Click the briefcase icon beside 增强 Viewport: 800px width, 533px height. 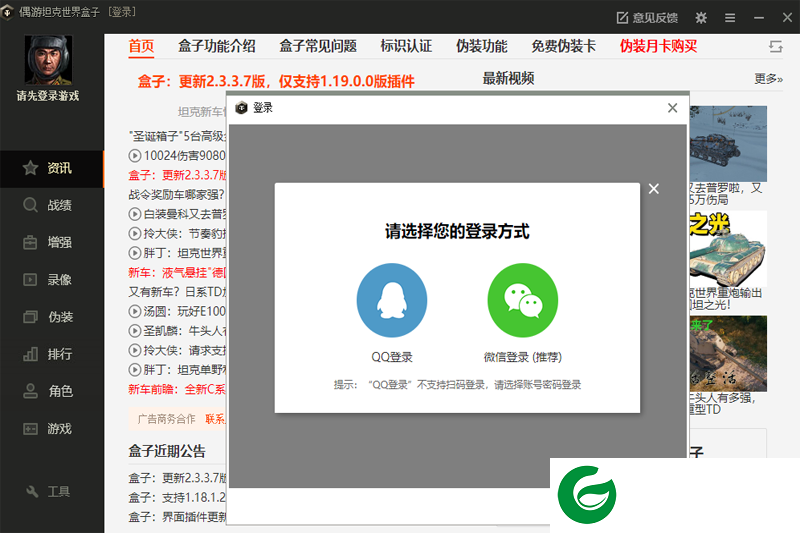click(30, 242)
